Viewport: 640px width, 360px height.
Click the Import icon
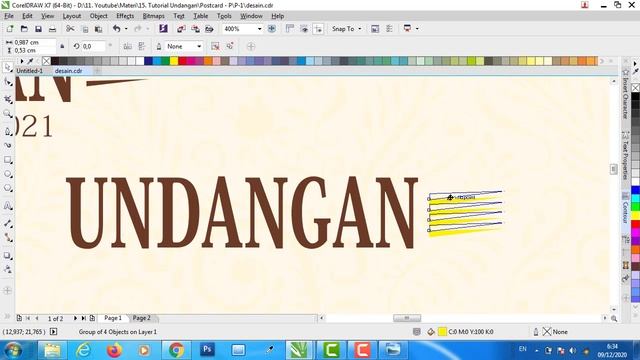[181, 29]
